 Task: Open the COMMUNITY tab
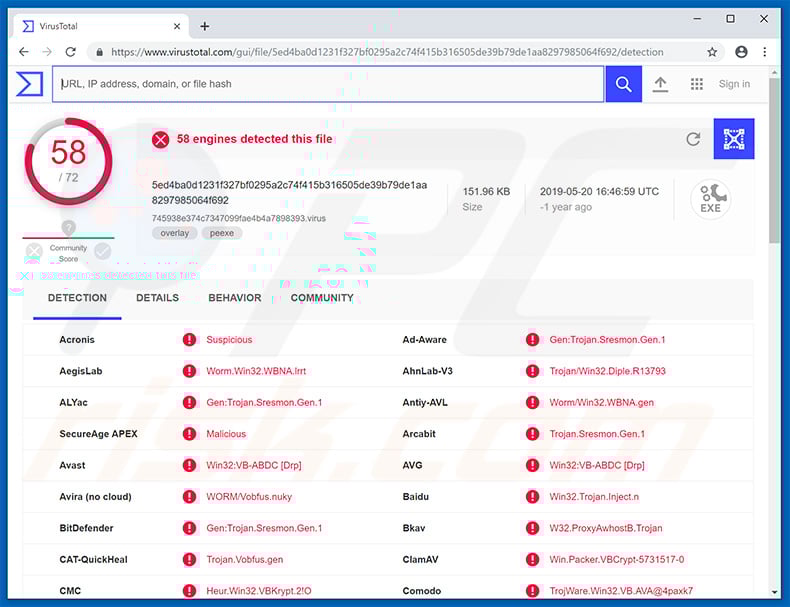322,298
